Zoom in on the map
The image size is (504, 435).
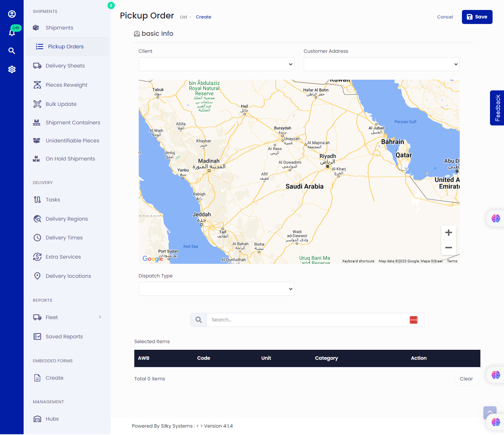coord(449,232)
